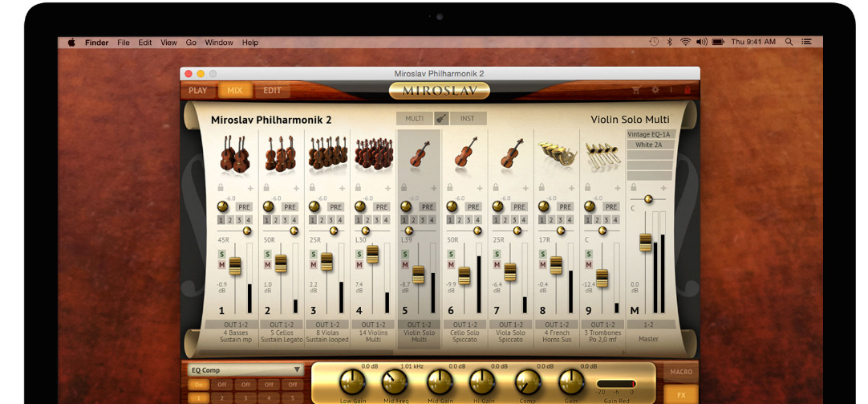The image size is (868, 404).
Task: Select the Violin Solo instrument on channel 5
Action: (x=420, y=153)
